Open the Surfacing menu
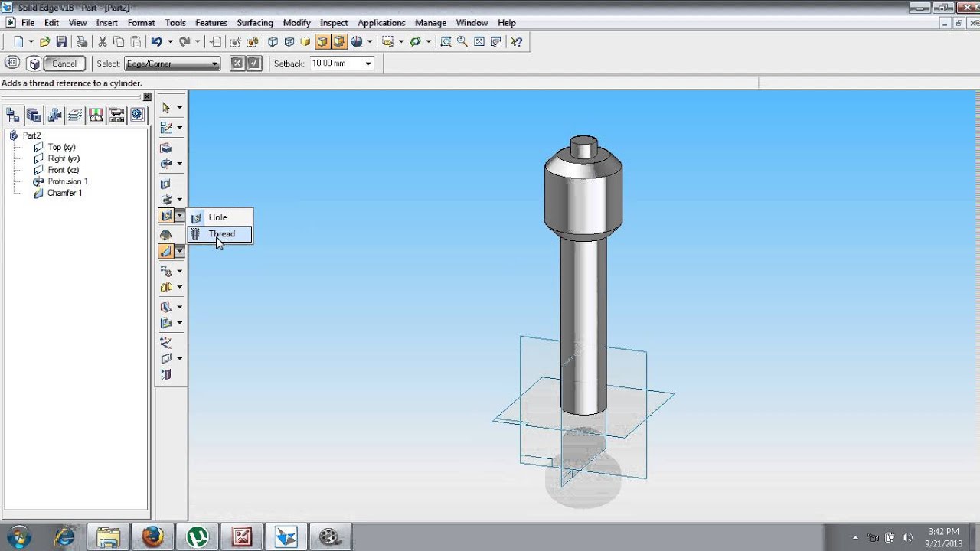This screenshot has width=980, height=551. 255,23
